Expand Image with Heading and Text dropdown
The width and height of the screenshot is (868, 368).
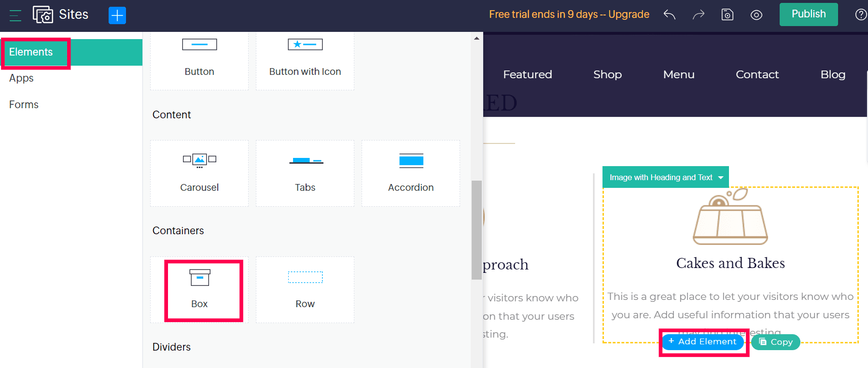pos(666,177)
